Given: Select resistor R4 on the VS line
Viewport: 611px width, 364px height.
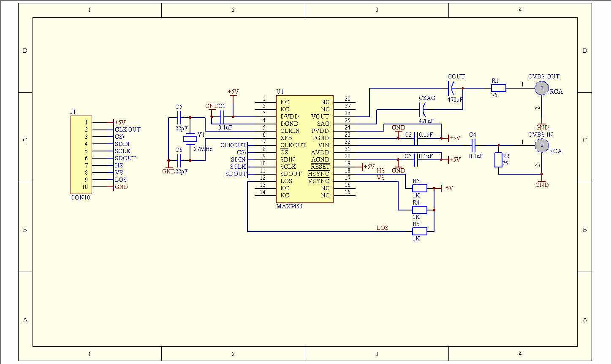Looking at the screenshot, I should pos(420,210).
